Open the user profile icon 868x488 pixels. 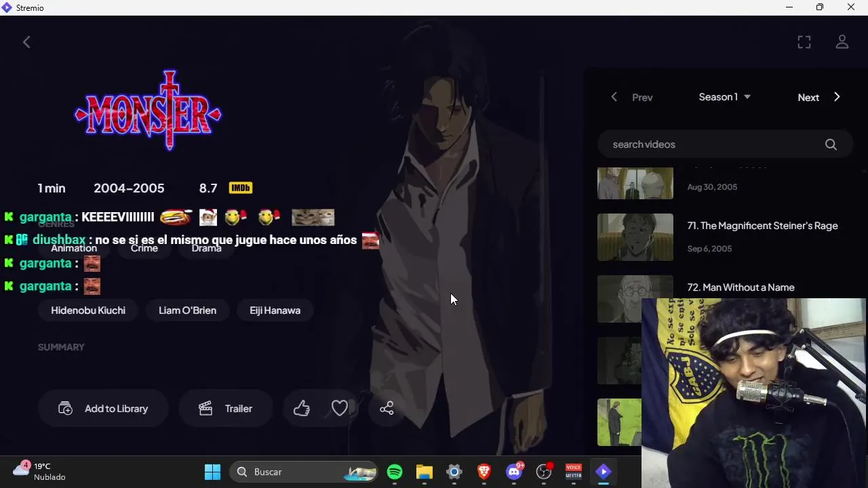pyautogui.click(x=842, y=42)
